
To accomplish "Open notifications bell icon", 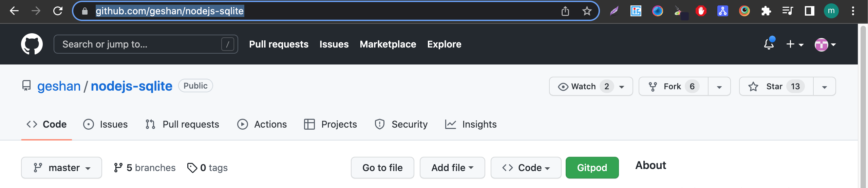I will tap(769, 44).
